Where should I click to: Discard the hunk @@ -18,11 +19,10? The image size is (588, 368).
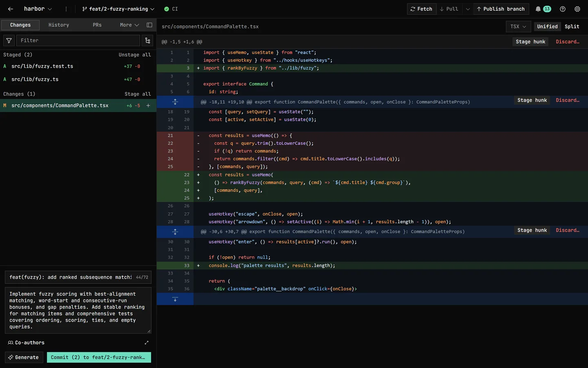pos(567,100)
